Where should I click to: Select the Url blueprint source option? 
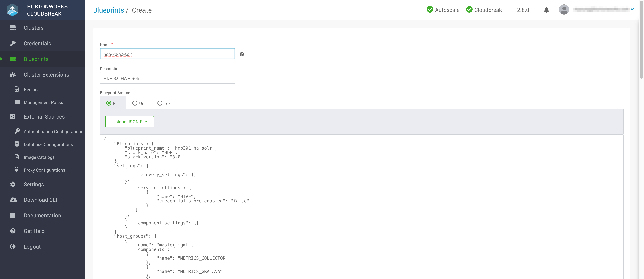click(135, 103)
